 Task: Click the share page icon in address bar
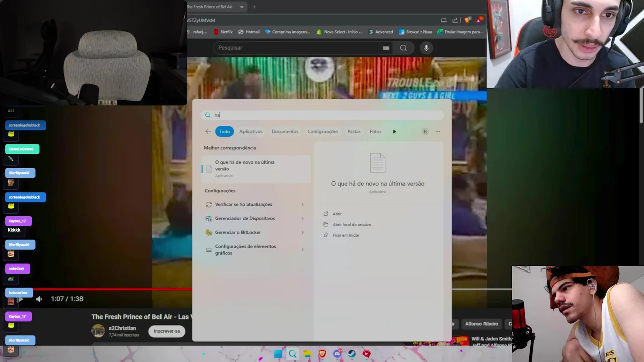[x=455, y=20]
